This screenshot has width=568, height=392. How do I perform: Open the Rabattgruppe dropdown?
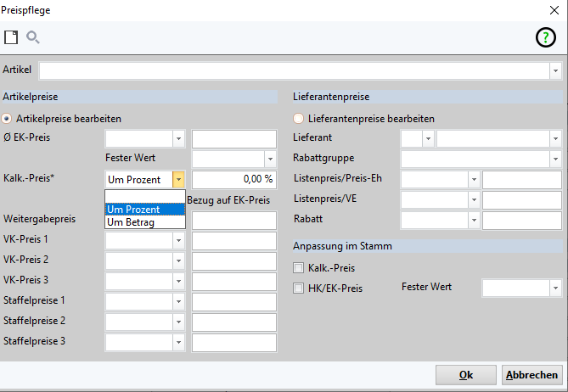click(554, 160)
